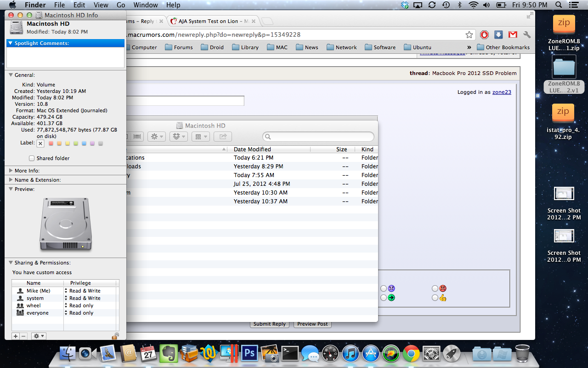Choose the red label color
Screen dimensions: 588x368
pos(51,144)
